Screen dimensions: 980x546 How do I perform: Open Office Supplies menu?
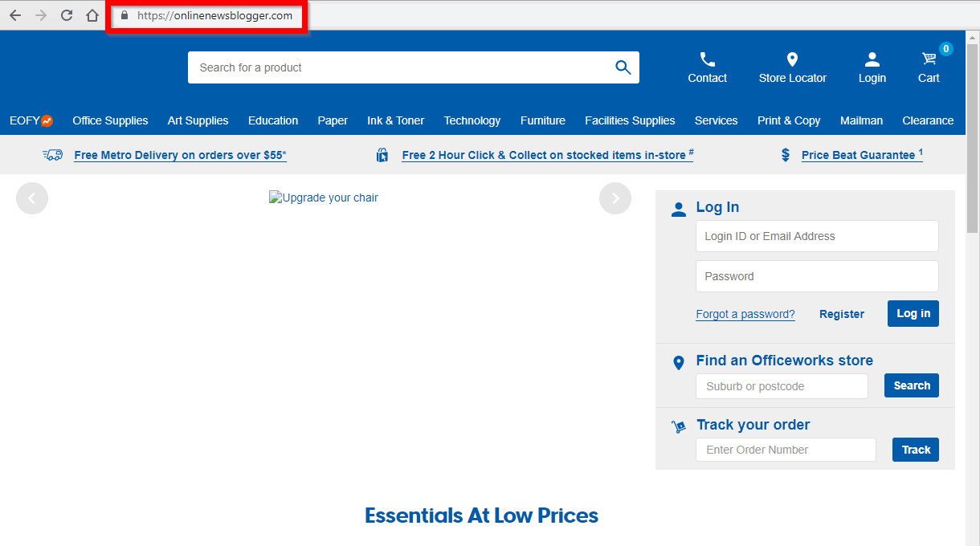point(110,120)
